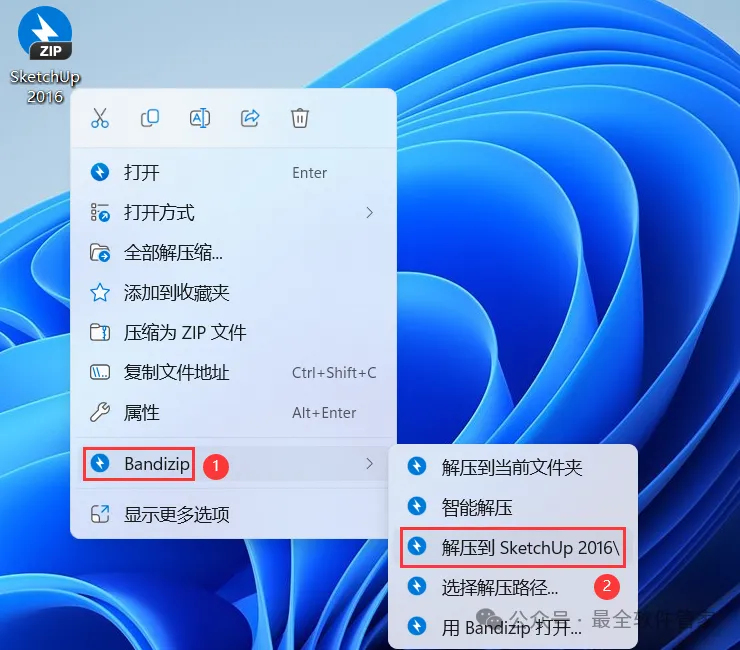Click 解压到 SketchUp 2016\ option
Screen dimensions: 740x650
point(513,548)
